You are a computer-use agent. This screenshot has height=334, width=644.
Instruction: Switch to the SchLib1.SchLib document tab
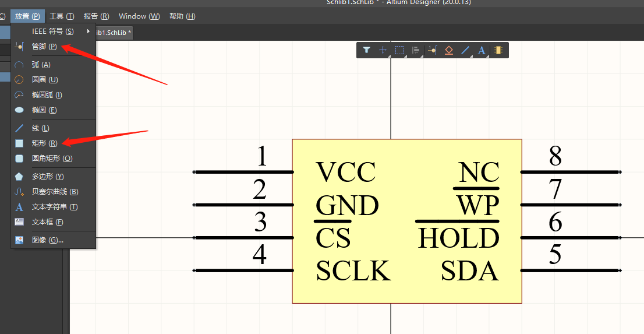[x=114, y=33]
